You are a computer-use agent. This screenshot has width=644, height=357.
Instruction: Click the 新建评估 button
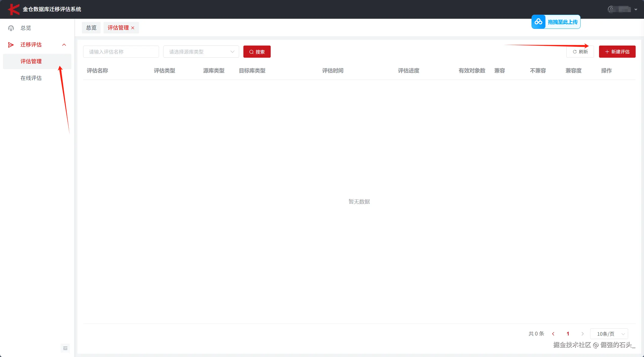tap(617, 52)
